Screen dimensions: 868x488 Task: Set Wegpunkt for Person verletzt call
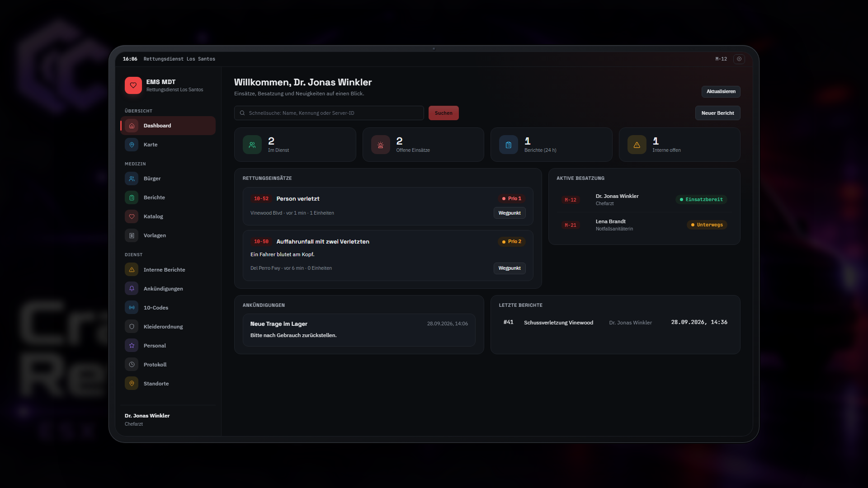click(509, 213)
